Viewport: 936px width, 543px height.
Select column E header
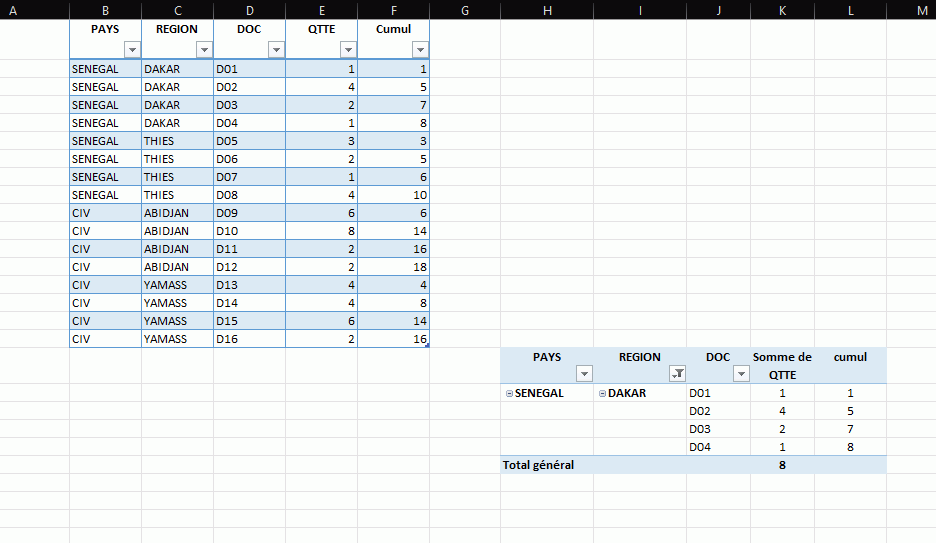click(x=322, y=10)
